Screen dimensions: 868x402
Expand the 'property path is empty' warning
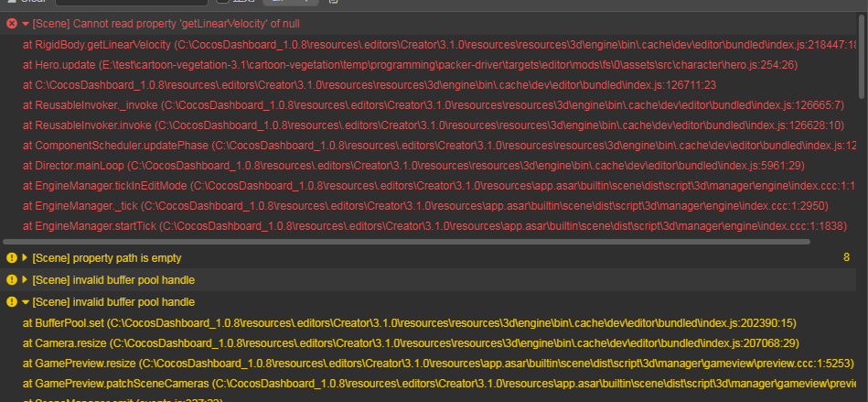pyautogui.click(x=25, y=258)
